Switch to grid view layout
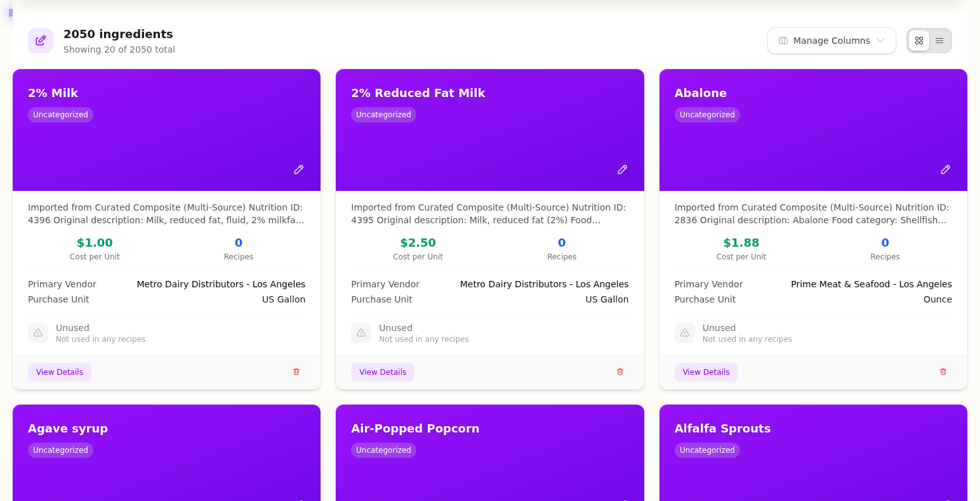The width and height of the screenshot is (980, 501). coord(918,41)
